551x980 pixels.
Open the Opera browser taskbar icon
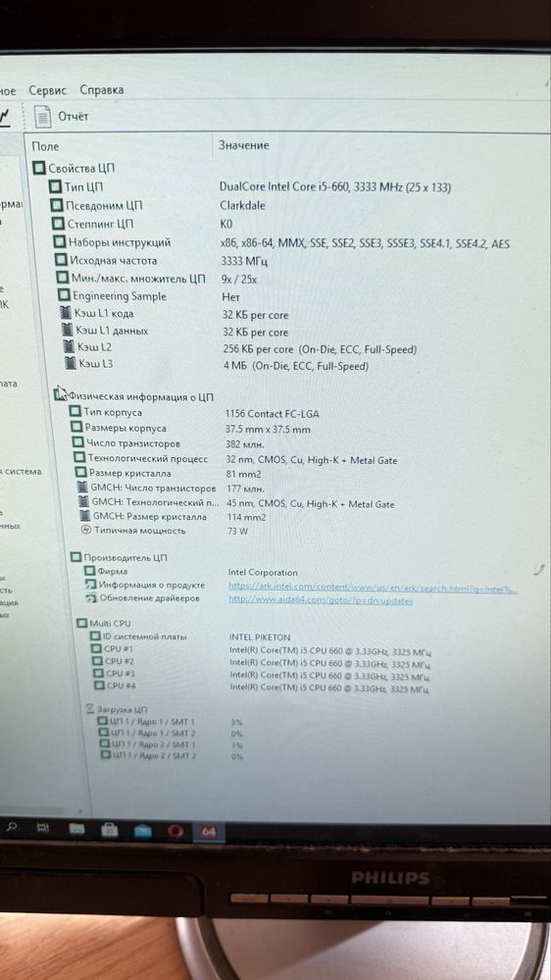pos(176,831)
